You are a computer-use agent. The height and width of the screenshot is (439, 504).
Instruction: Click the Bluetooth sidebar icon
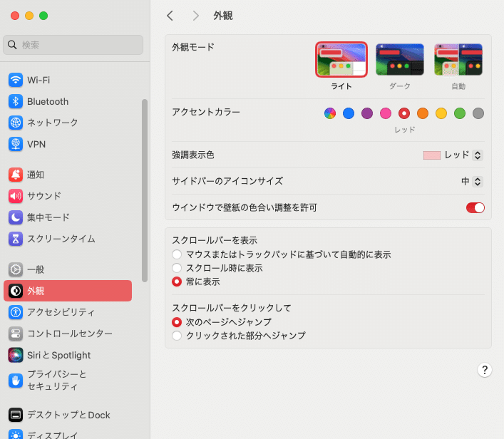click(16, 101)
